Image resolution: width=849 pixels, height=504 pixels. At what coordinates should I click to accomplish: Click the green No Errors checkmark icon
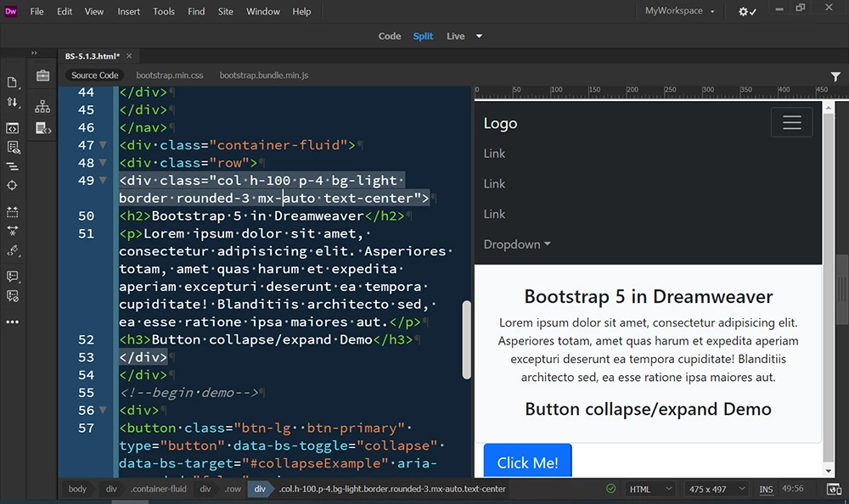[x=610, y=489]
